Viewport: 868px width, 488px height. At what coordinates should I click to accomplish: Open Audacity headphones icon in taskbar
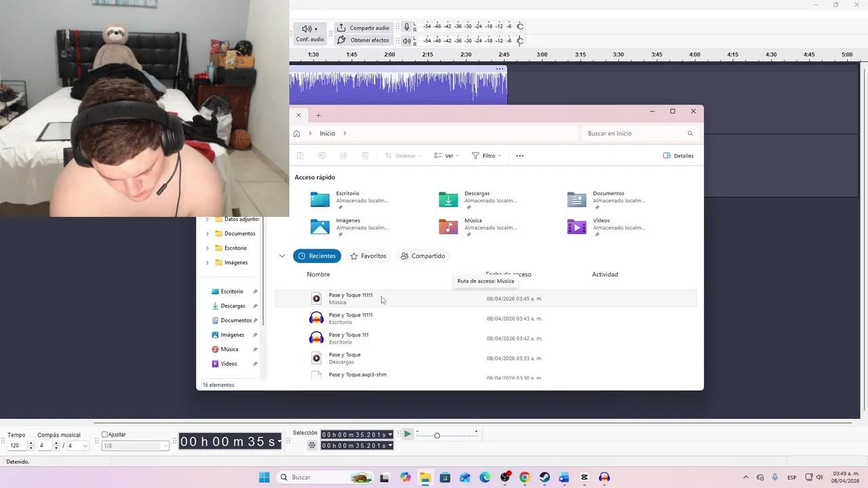[604, 477]
